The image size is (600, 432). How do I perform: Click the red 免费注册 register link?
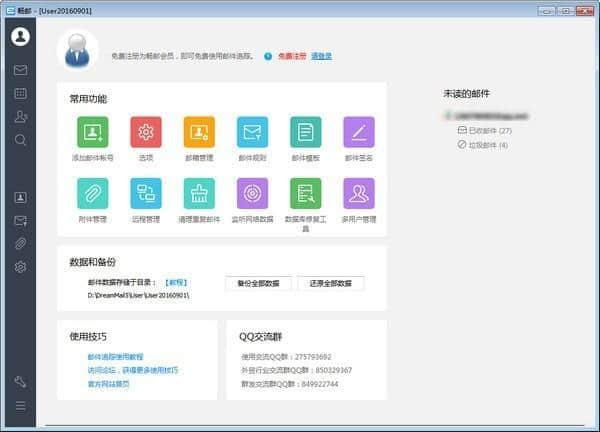pyautogui.click(x=292, y=56)
